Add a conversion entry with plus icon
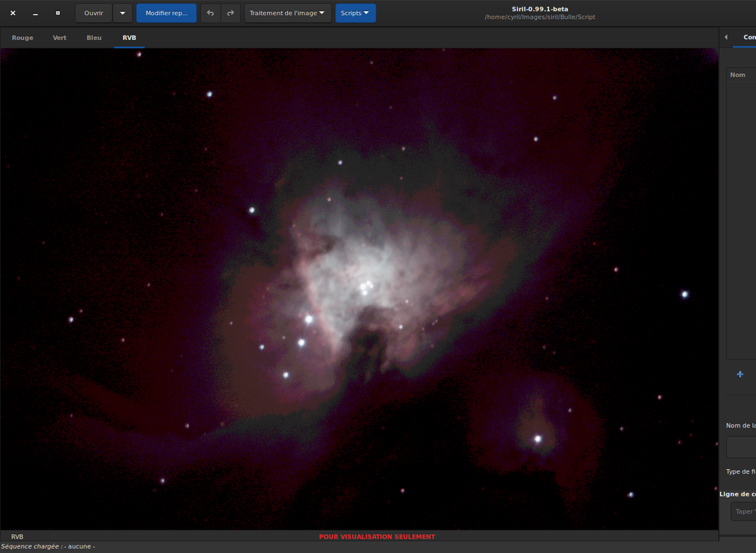Screen dimensions: 756x553 (740, 374)
